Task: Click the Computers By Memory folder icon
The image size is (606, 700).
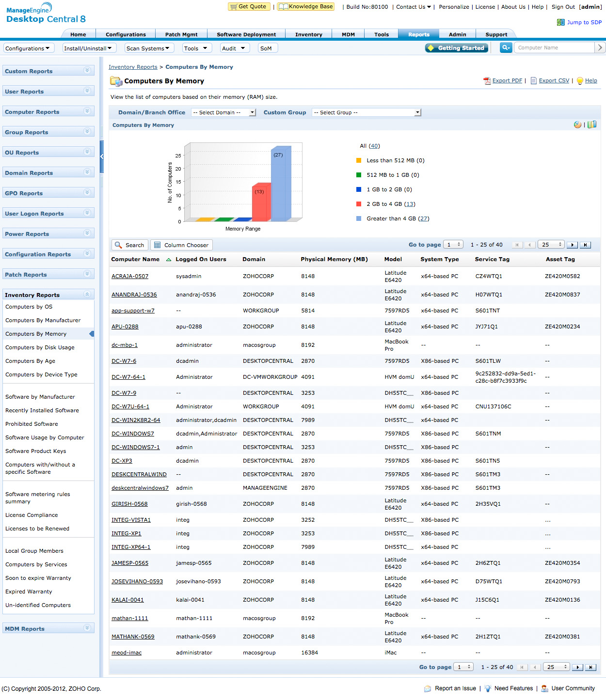Action: [x=116, y=81]
